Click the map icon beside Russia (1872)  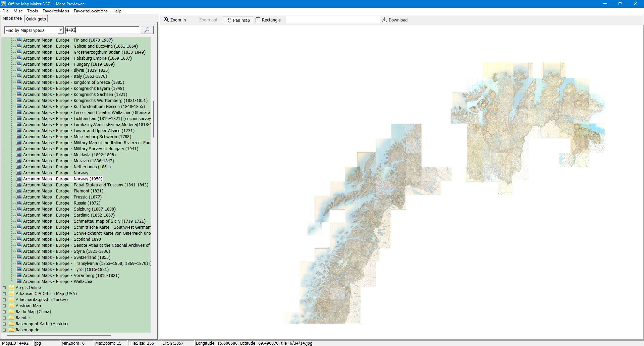tap(19, 203)
